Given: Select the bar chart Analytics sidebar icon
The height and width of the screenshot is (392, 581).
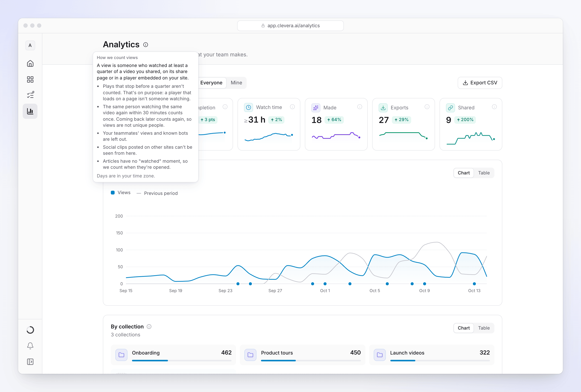Looking at the screenshot, I should pos(30,111).
